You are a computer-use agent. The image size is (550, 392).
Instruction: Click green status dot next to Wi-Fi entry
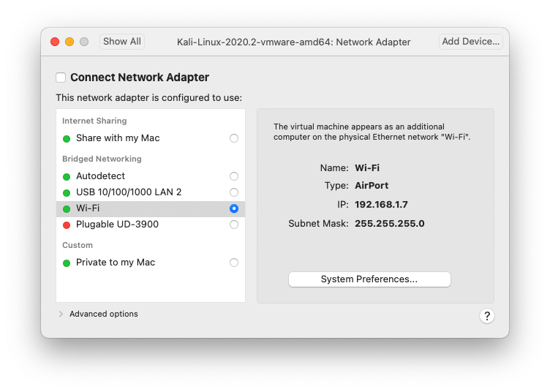(x=67, y=208)
